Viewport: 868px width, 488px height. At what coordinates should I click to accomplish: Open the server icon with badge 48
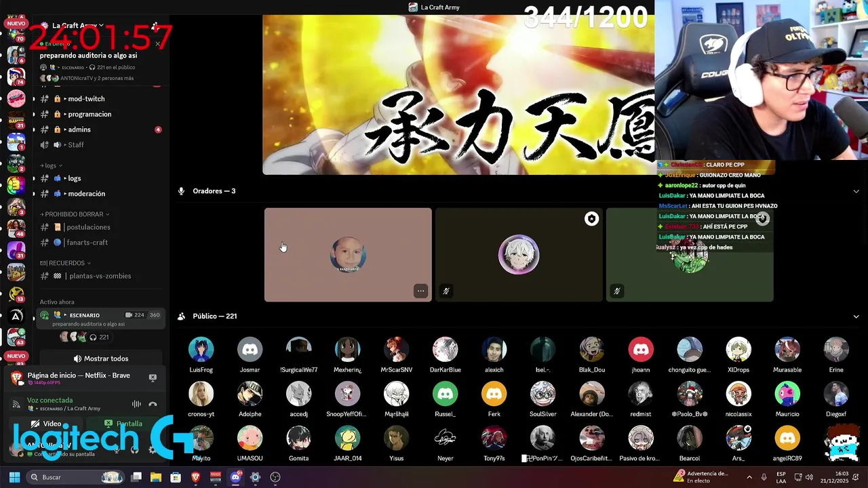pyautogui.click(x=16, y=228)
